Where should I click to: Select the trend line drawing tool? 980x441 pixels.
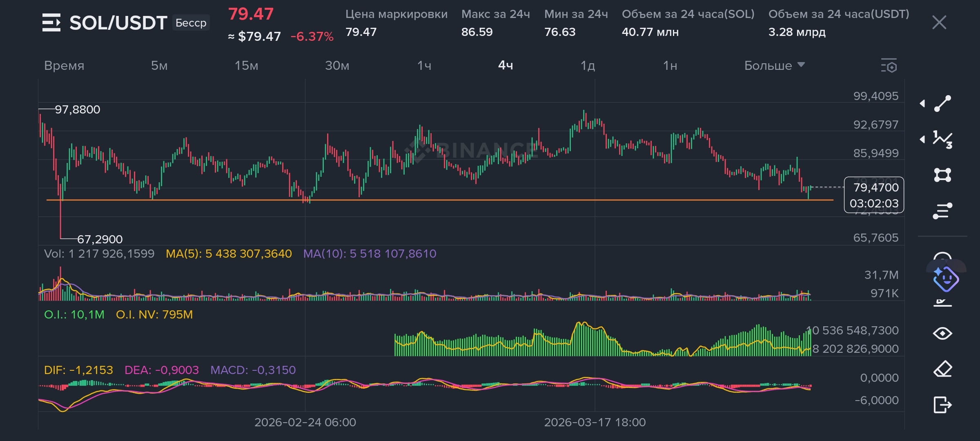click(942, 104)
